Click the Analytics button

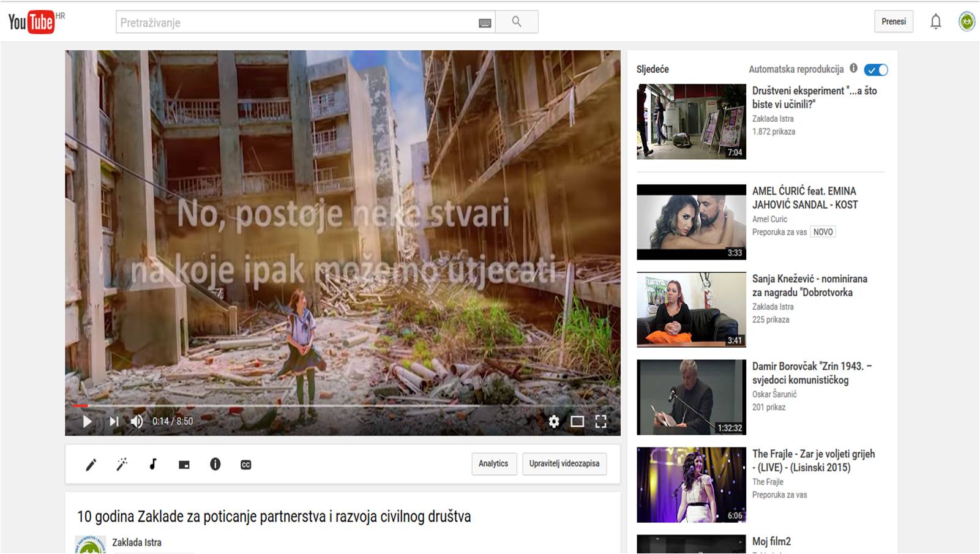click(x=494, y=464)
